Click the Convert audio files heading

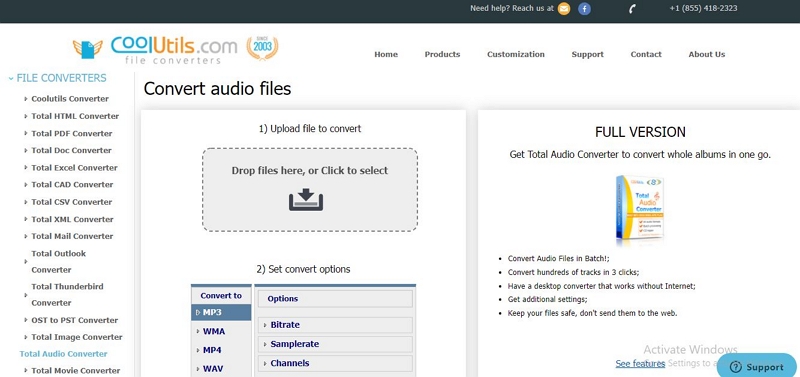tap(217, 88)
